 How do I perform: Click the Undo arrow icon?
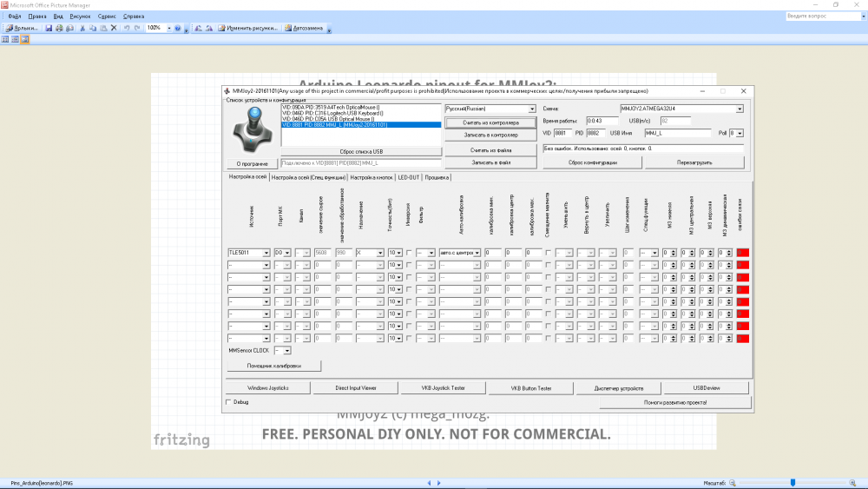[127, 28]
